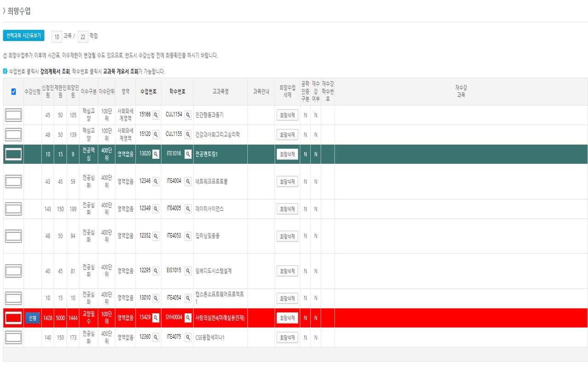This screenshot has width=588, height=368.
Task: Click 희망삭제 for 임베디드시스템설계
Action: [x=287, y=271]
